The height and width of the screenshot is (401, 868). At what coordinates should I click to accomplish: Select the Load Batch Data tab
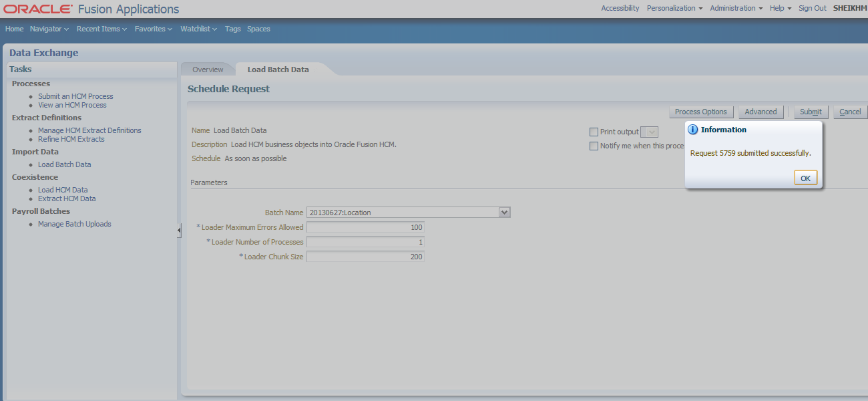pos(278,69)
